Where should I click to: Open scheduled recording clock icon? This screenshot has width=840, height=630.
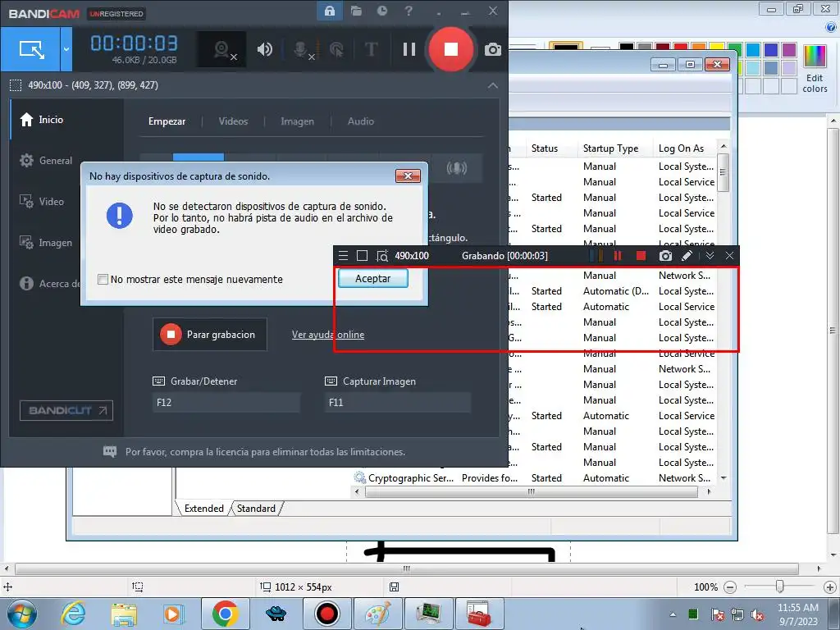click(x=382, y=11)
